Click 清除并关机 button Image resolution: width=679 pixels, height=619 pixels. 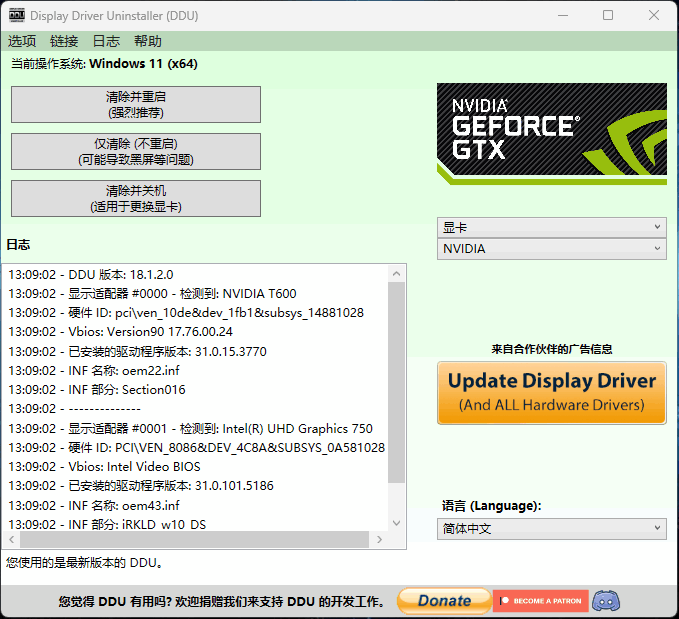[x=136, y=198]
